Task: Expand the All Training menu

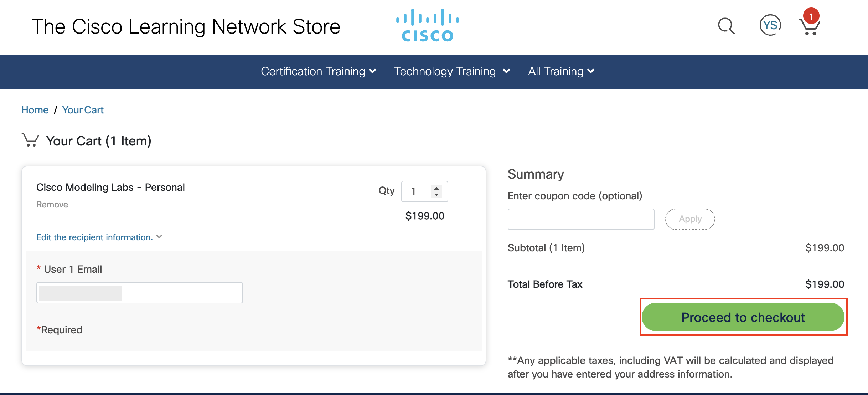Action: (x=561, y=71)
